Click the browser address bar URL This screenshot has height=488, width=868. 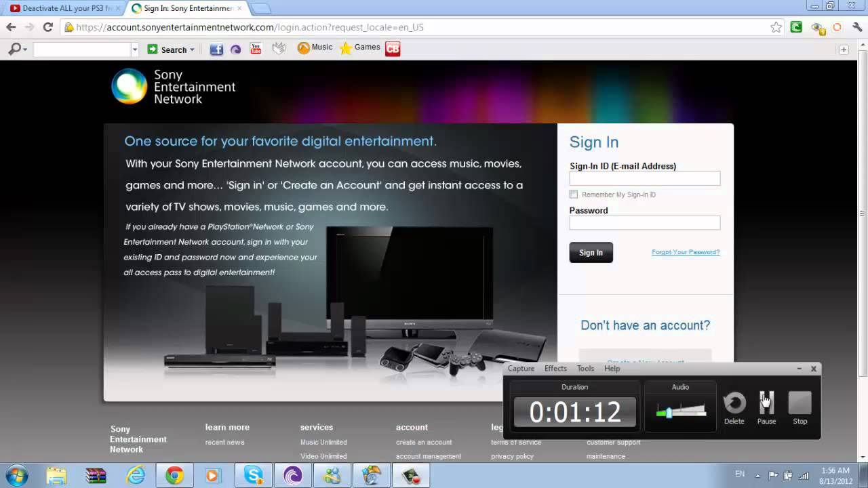[250, 27]
